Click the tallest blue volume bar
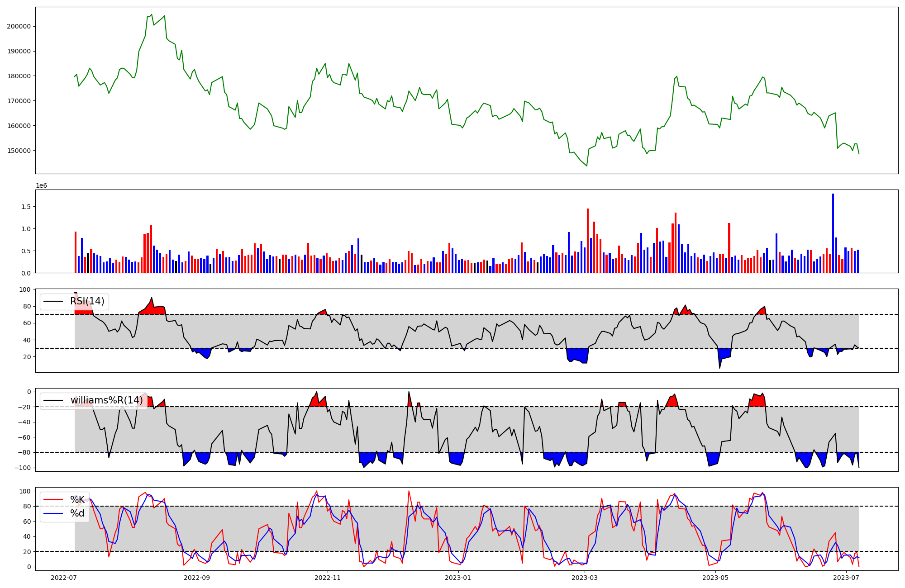 833,233
